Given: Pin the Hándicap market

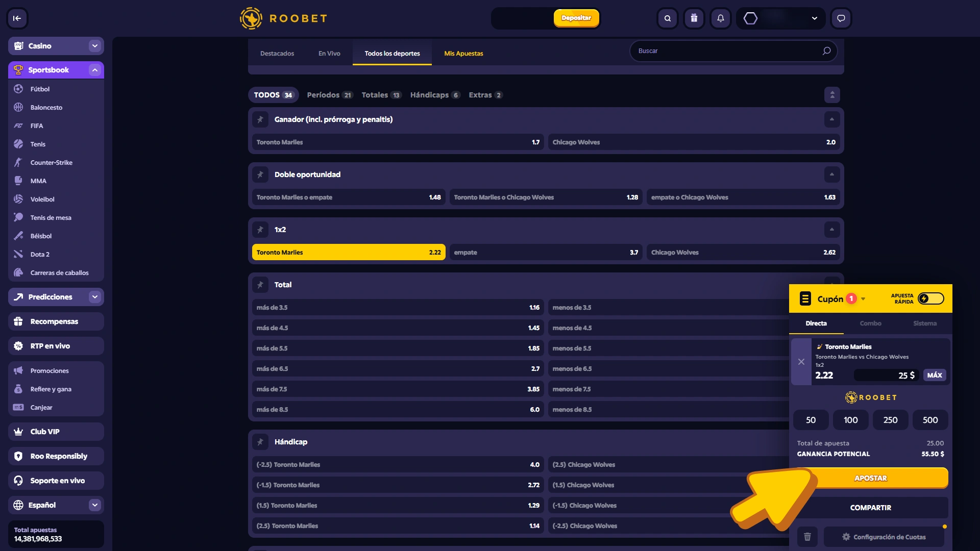Looking at the screenshot, I should (260, 442).
